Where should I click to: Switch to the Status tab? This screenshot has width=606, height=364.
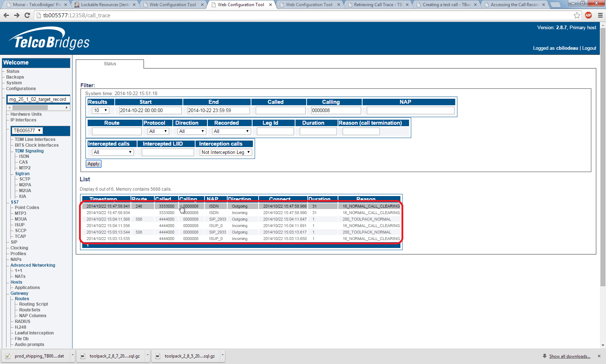point(110,64)
